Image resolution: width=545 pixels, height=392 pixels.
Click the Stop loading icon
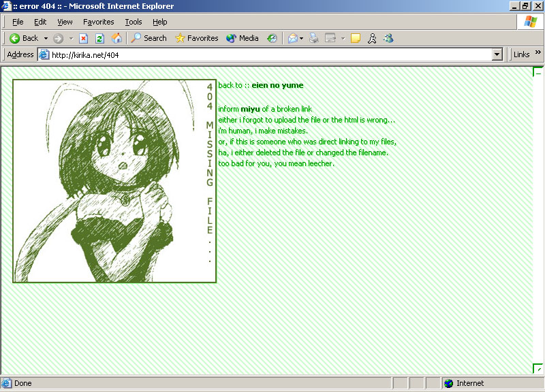84,38
